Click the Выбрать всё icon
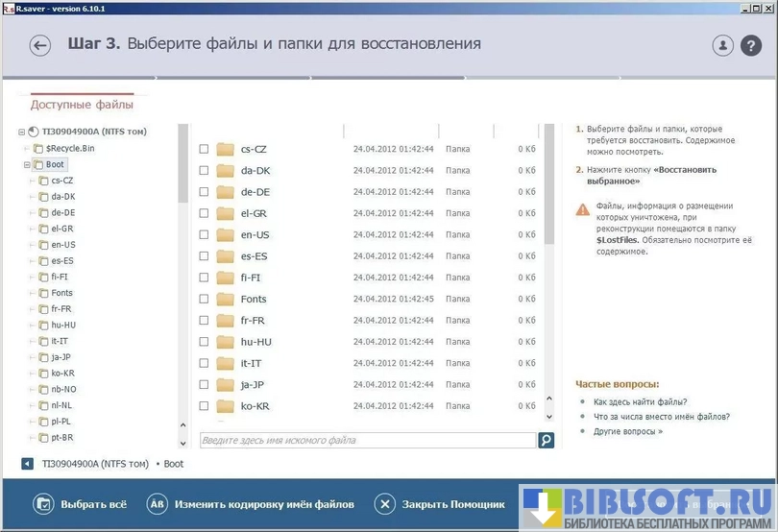 43,504
